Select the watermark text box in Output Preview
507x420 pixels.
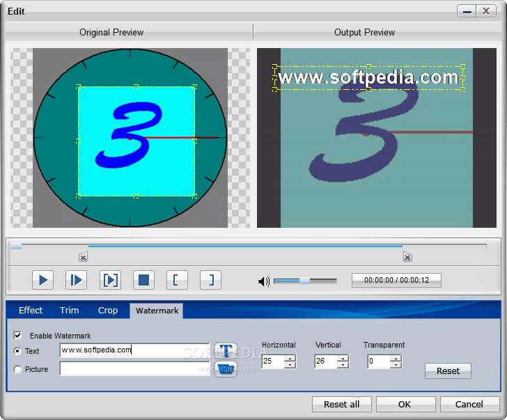[x=368, y=78]
